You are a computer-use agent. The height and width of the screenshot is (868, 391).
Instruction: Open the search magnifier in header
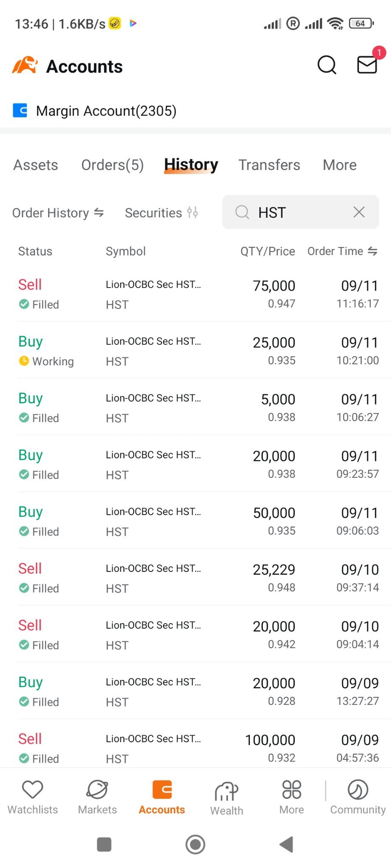coord(327,65)
